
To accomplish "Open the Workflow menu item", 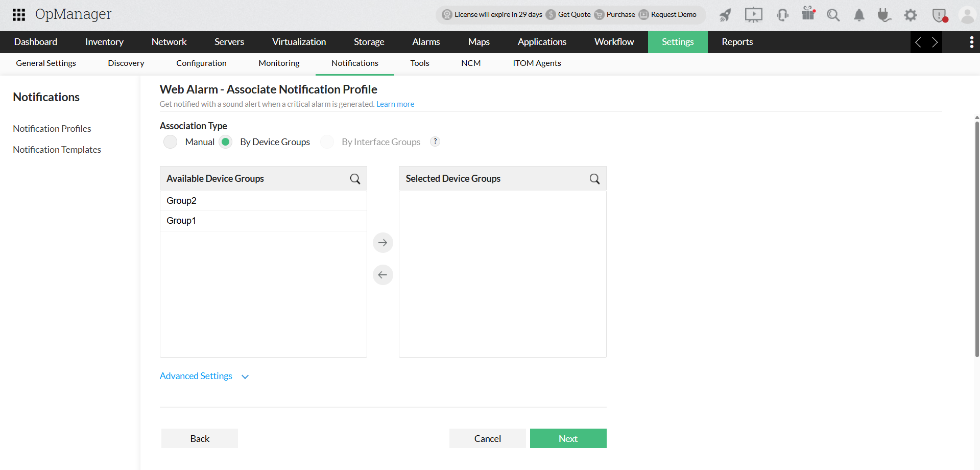I will (614, 41).
